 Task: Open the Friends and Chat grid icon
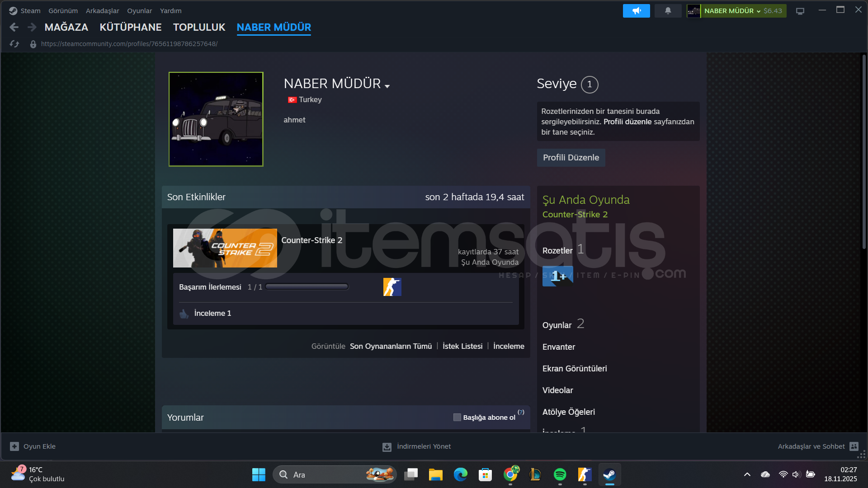pyautogui.click(x=854, y=446)
